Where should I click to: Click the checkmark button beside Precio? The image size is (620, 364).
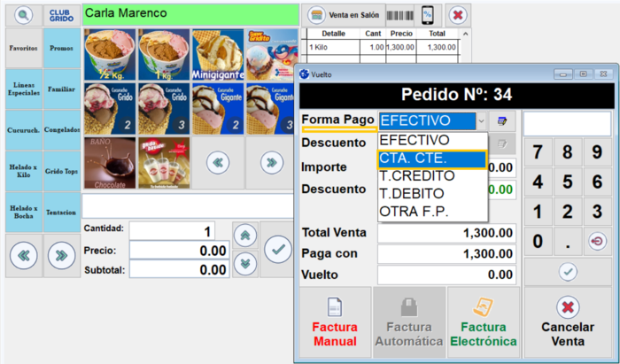278,250
